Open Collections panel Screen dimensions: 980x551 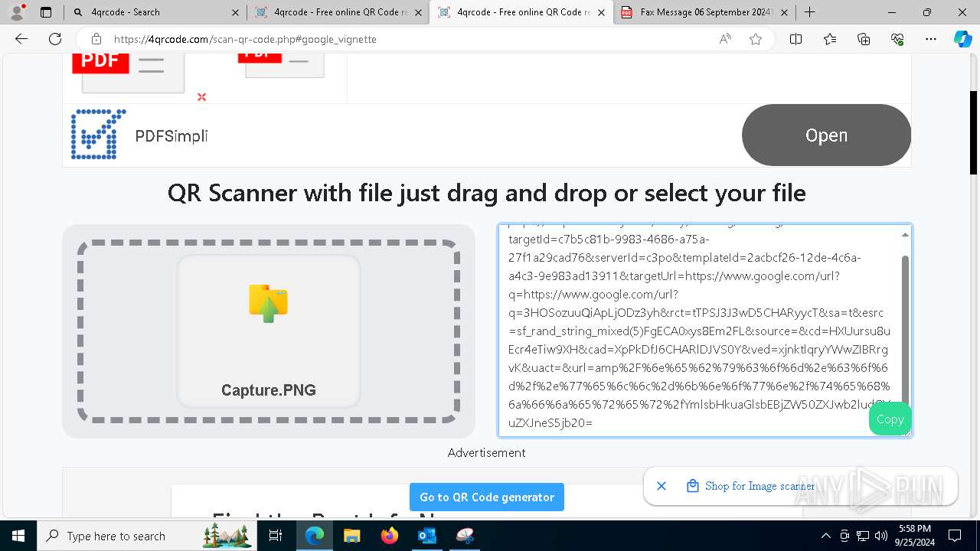(864, 39)
